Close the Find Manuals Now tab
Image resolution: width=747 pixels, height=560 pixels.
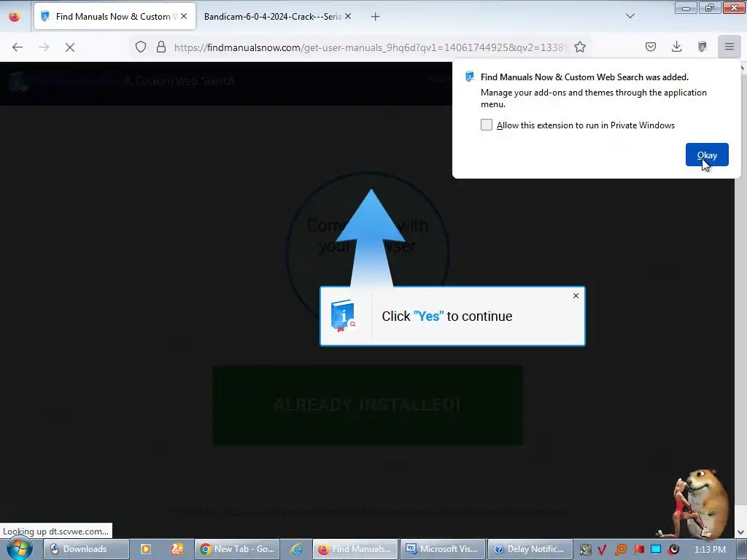[x=184, y=16]
